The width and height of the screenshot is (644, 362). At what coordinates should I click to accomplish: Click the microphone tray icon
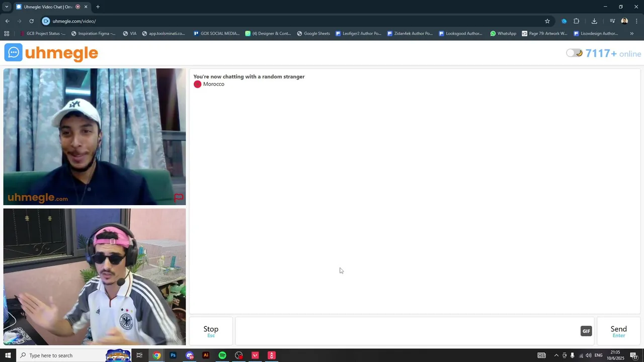click(572, 355)
